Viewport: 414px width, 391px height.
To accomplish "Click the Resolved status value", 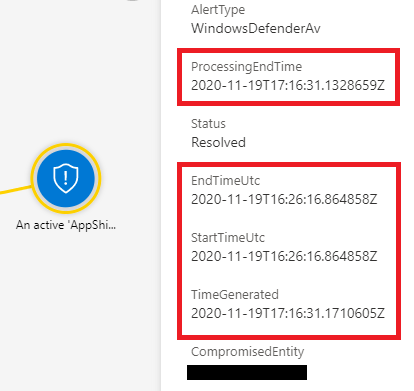I will click(x=218, y=143).
